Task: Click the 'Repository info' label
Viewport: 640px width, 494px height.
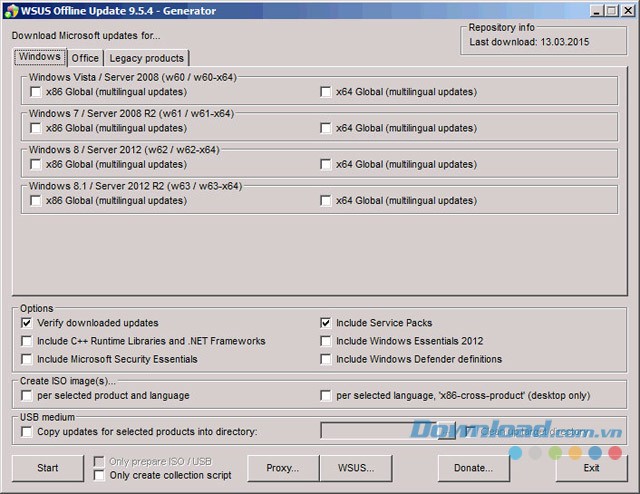Action: pos(502,27)
